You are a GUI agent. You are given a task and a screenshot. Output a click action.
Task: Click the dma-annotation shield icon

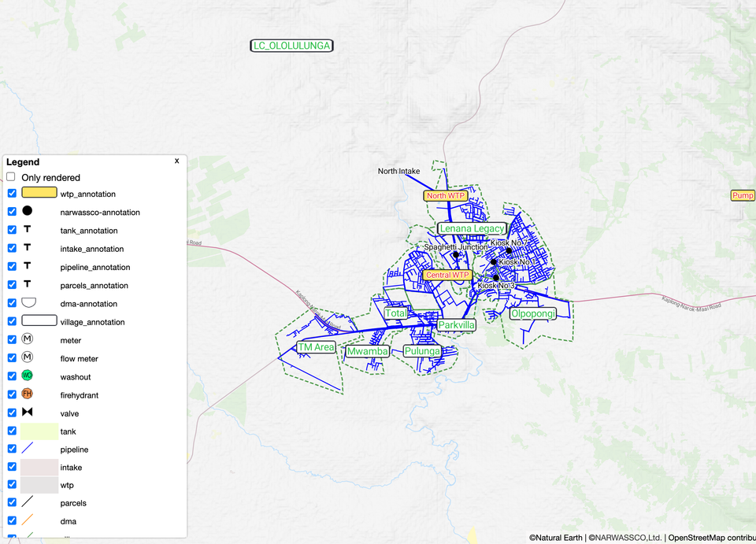(x=28, y=302)
